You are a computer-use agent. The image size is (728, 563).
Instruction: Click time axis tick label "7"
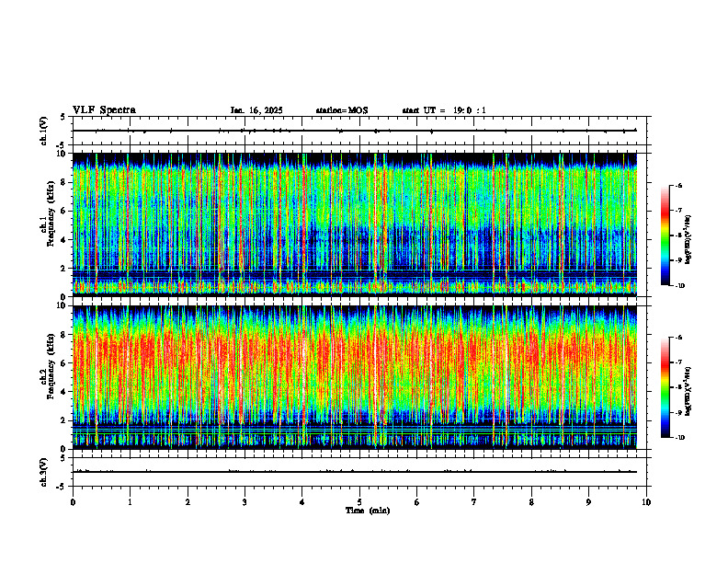474,502
